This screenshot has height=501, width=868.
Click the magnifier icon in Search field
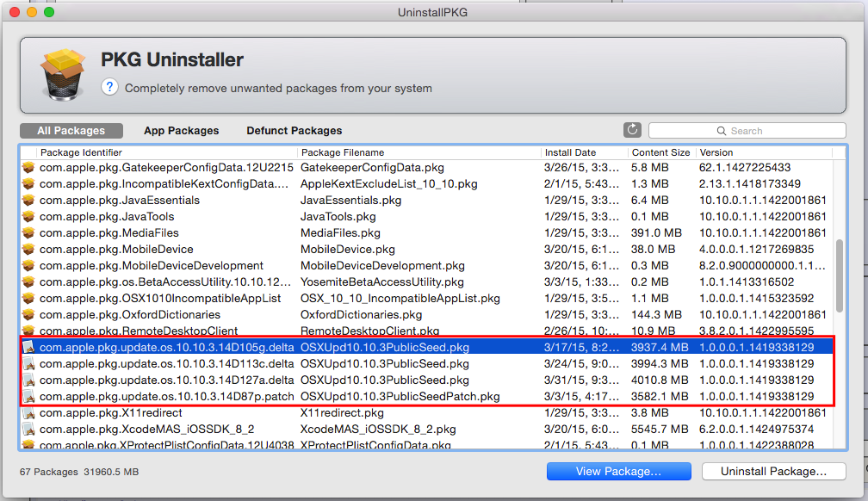tap(722, 131)
